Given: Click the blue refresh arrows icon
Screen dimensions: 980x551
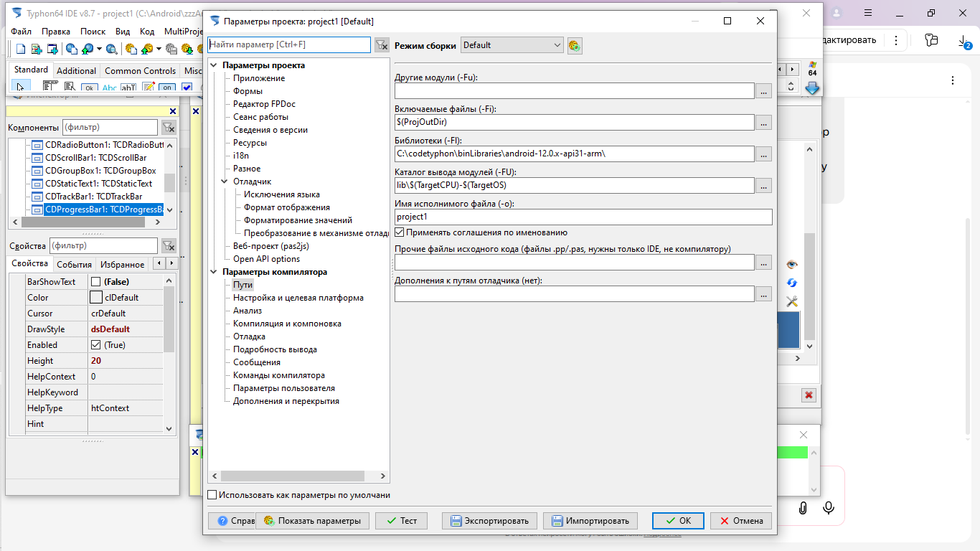Looking at the screenshot, I should click(x=792, y=283).
